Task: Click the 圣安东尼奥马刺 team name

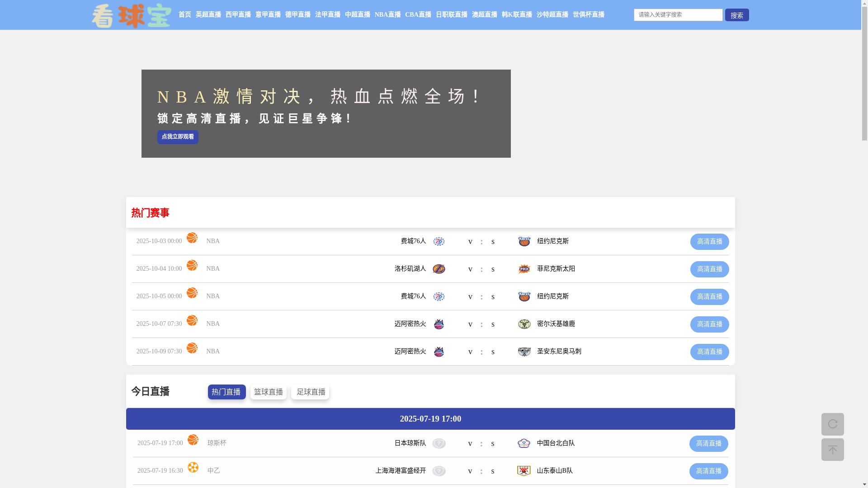Action: [559, 352]
